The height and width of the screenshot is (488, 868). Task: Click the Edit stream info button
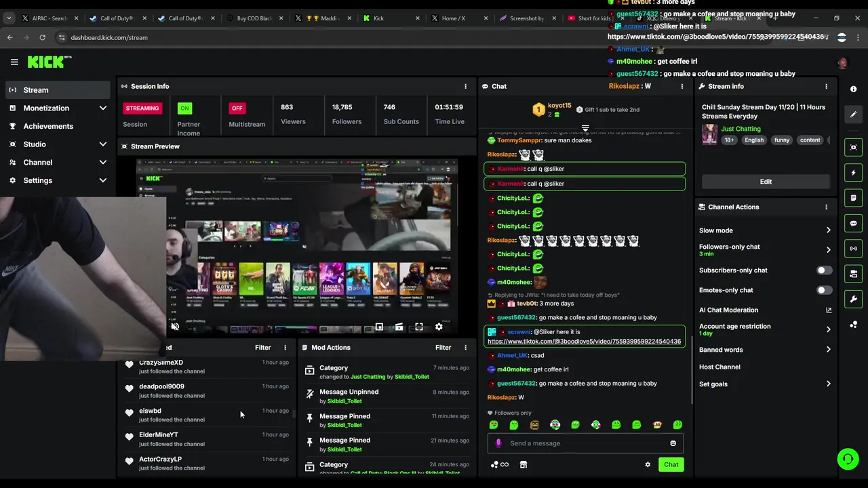(x=766, y=182)
